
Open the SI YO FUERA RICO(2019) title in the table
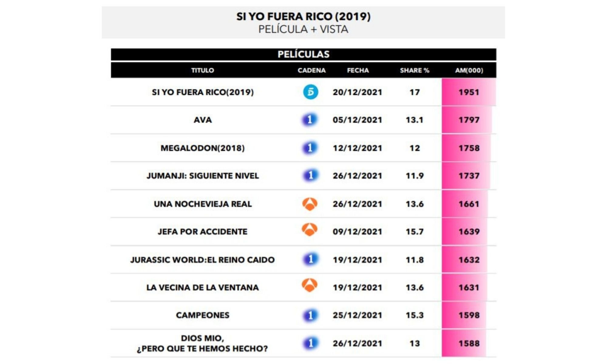coord(203,92)
